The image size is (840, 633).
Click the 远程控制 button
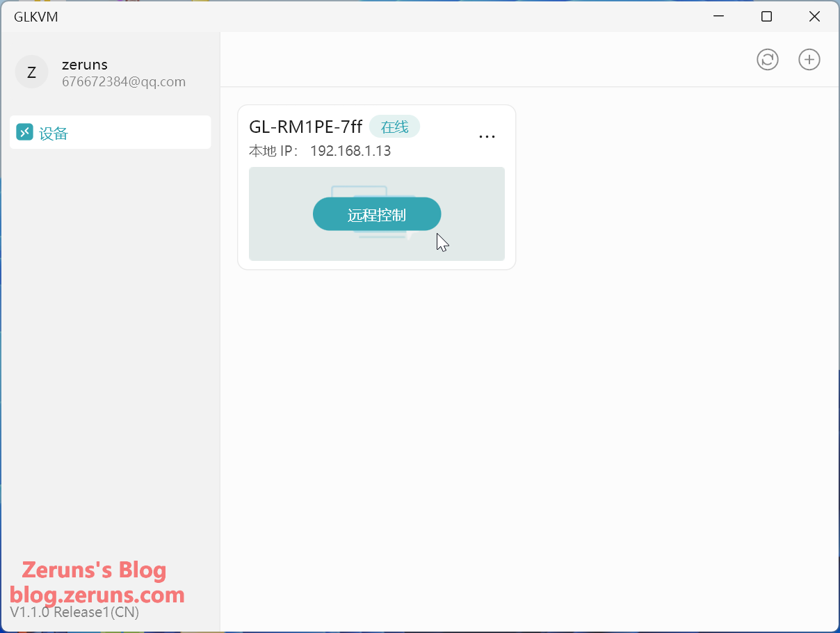(376, 214)
